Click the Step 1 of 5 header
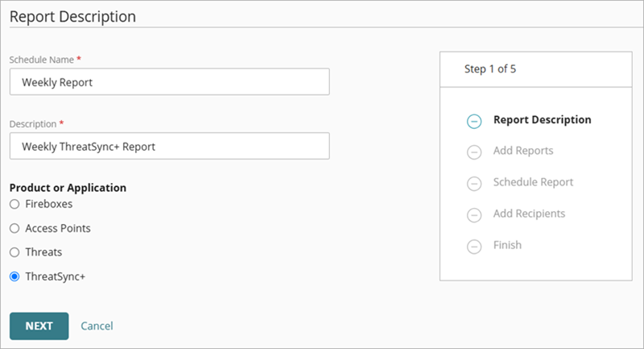The image size is (644, 349). pos(490,69)
